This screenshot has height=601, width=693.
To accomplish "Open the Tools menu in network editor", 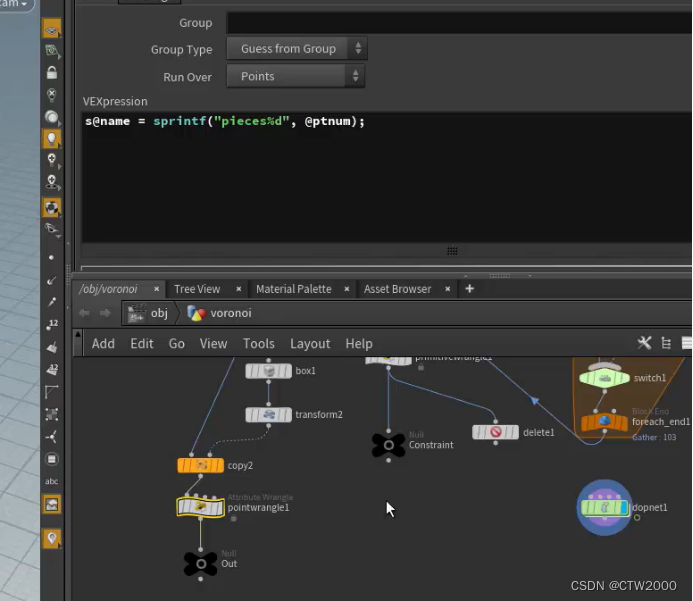I will 259,344.
